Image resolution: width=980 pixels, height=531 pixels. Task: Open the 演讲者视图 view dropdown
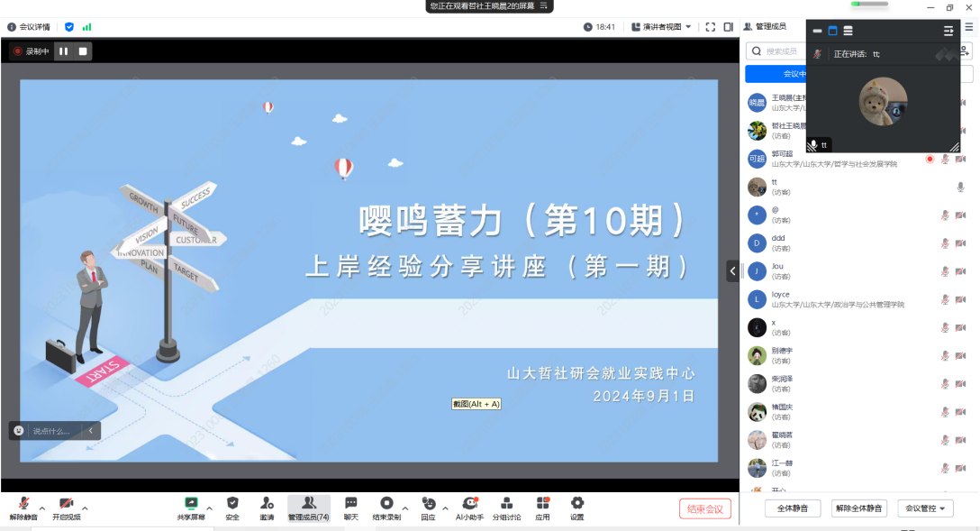(x=661, y=27)
